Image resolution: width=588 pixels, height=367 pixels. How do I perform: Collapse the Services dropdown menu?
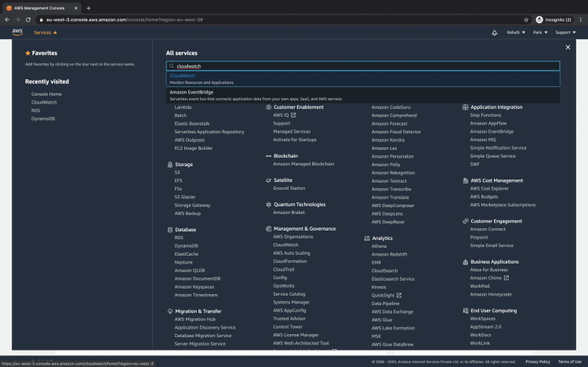(45, 33)
